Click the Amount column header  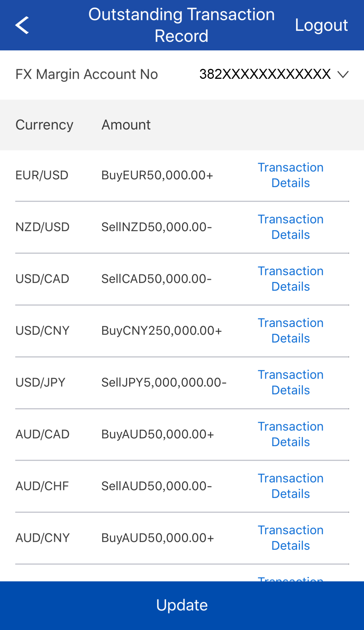click(x=126, y=125)
